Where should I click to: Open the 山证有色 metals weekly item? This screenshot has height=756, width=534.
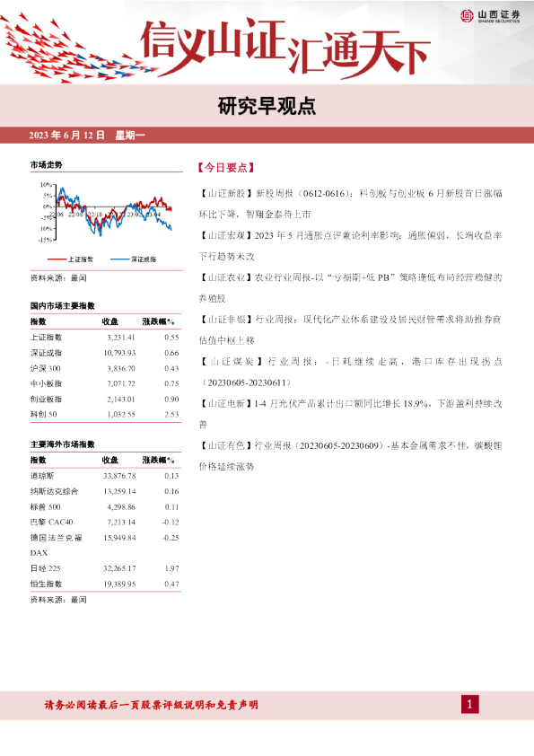click(350, 455)
